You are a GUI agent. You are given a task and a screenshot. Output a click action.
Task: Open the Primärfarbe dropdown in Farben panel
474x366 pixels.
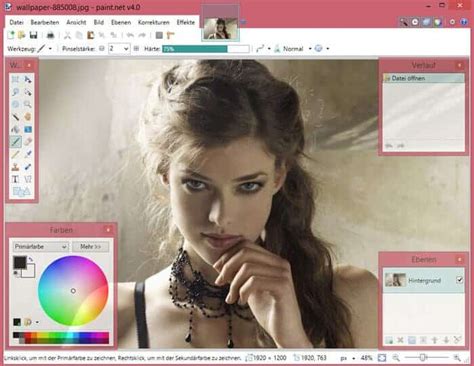(41, 247)
